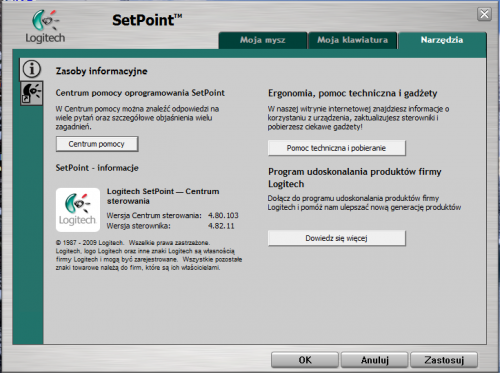This screenshot has height=373, width=500.
Task: Click the copyright notice text
Action: pyautogui.click(x=149, y=255)
